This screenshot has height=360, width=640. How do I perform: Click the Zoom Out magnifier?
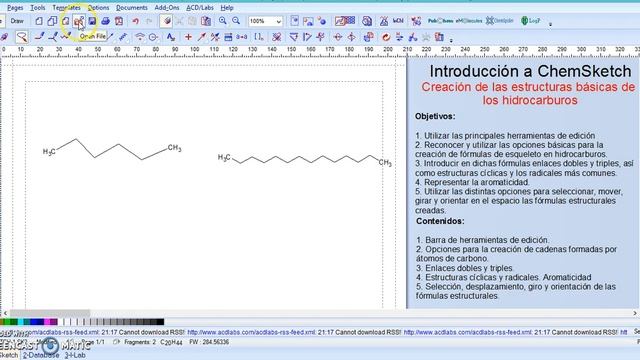[x=236, y=21]
